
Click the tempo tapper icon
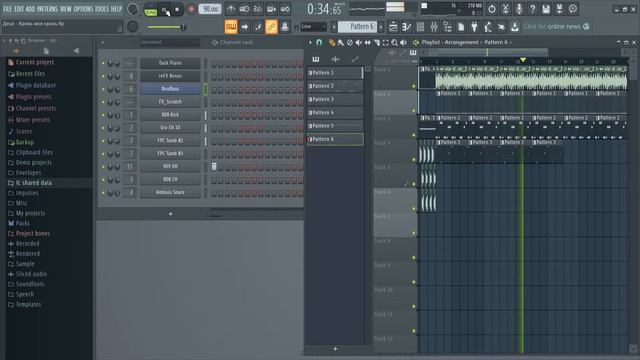(x=488, y=27)
